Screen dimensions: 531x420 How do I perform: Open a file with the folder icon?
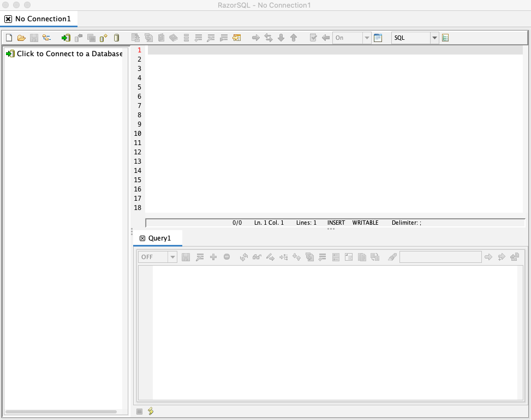(21, 38)
